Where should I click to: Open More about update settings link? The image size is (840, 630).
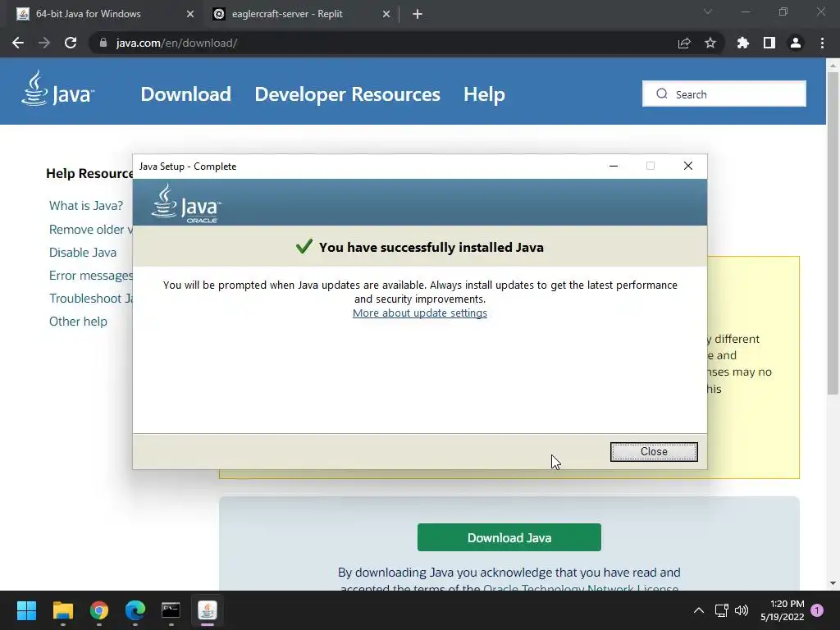click(419, 313)
